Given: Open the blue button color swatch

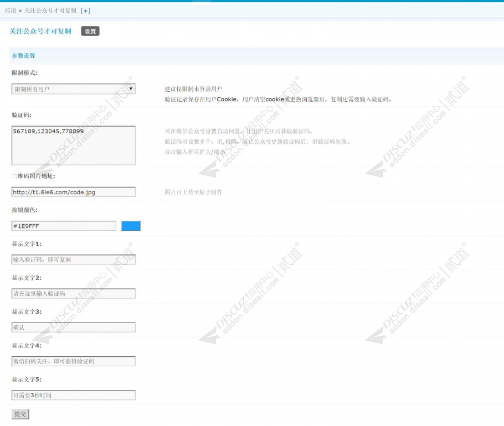Looking at the screenshot, I should [x=131, y=226].
